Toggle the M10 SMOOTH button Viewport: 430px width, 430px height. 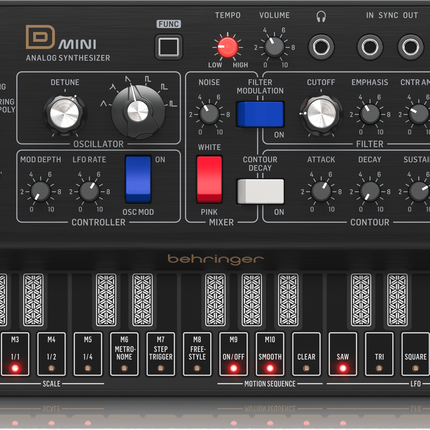270,354
